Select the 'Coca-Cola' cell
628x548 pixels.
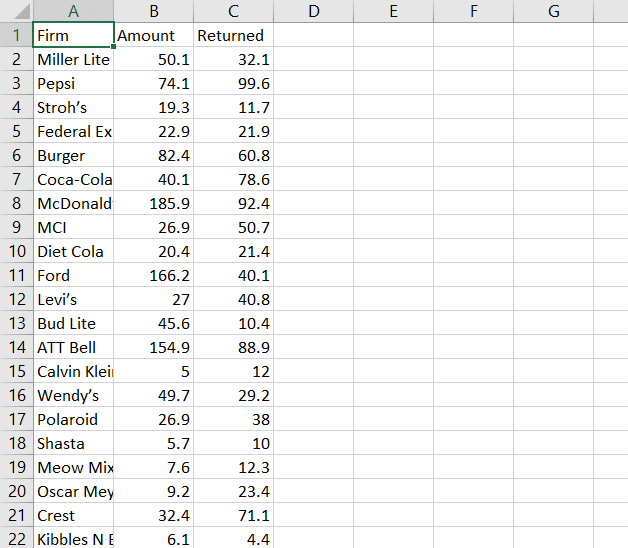[73, 179]
